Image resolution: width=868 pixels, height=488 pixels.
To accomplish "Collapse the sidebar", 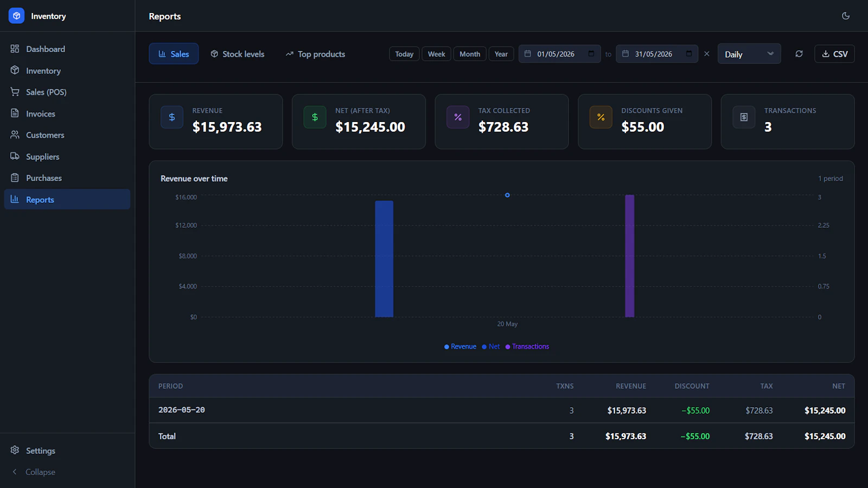I will click(67, 472).
